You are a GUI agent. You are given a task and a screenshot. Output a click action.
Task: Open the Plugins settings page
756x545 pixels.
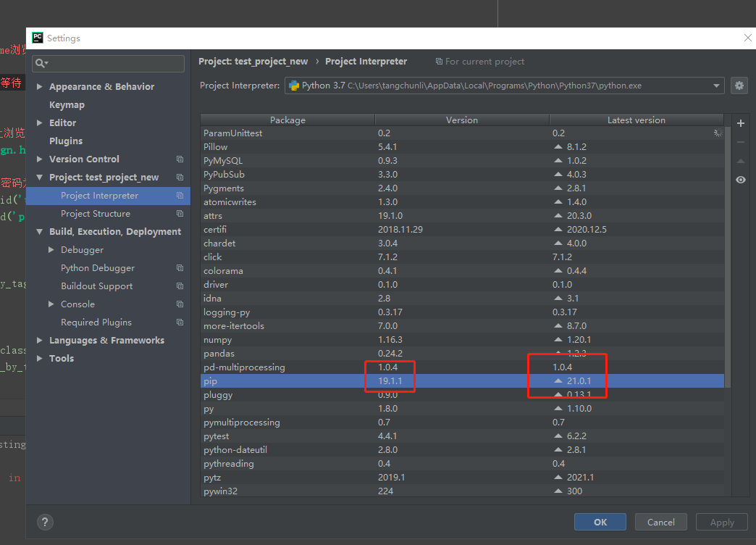[x=66, y=141]
